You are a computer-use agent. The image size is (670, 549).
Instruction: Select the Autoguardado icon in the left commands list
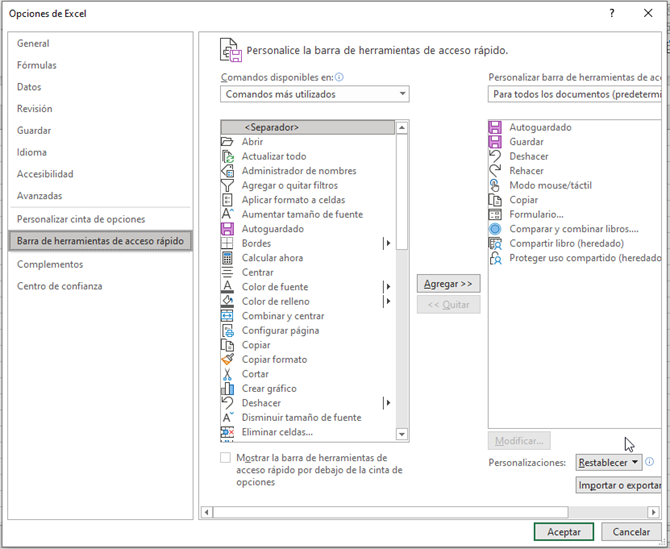[227, 229]
